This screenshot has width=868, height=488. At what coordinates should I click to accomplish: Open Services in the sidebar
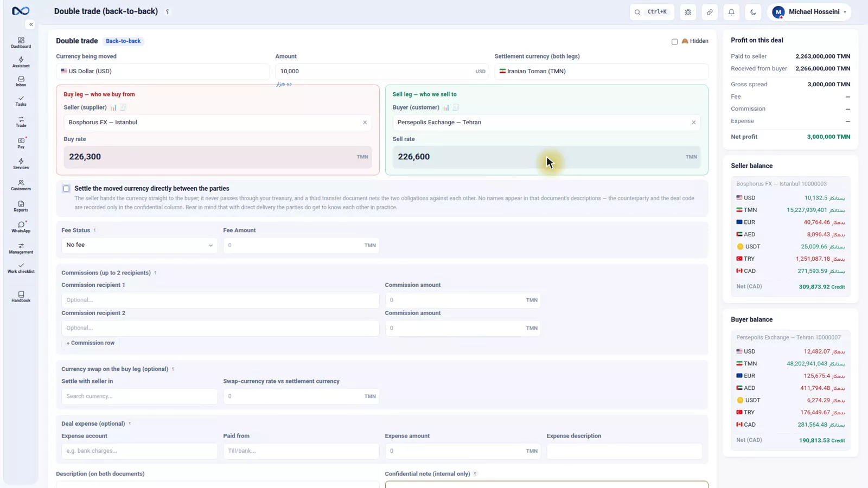[21, 164]
